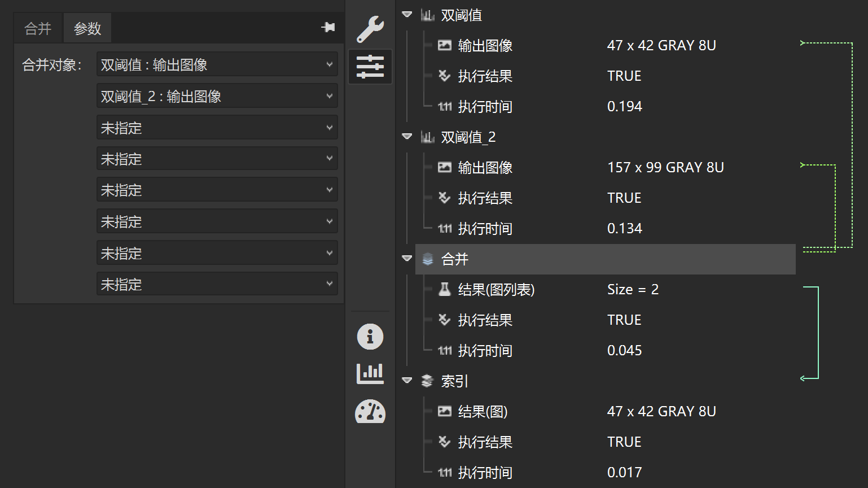
Task: Open the sliders parameter settings icon
Action: pyautogui.click(x=370, y=67)
